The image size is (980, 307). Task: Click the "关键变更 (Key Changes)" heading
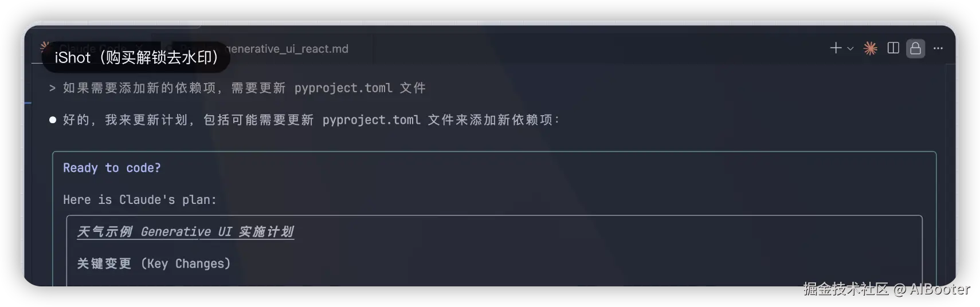pos(154,263)
